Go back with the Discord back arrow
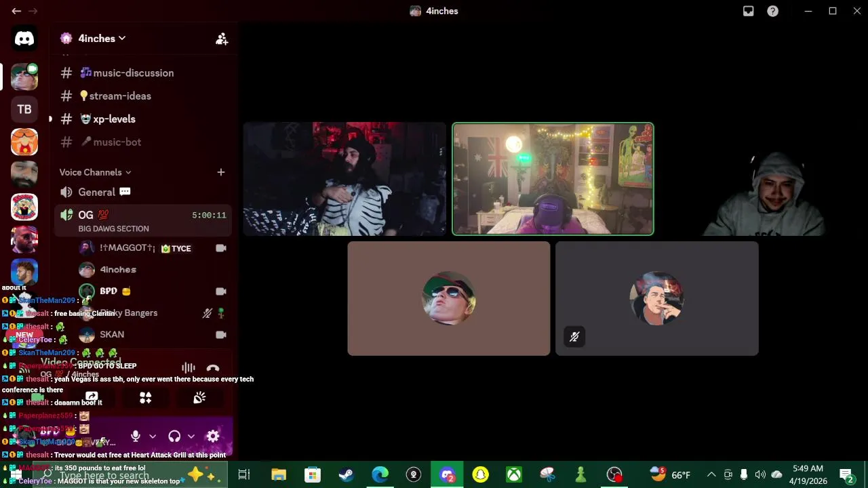868x488 pixels. click(16, 11)
